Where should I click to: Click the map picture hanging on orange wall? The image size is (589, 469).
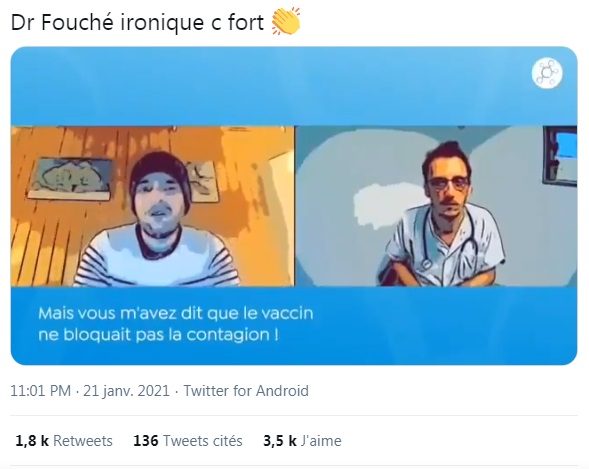tap(70, 179)
